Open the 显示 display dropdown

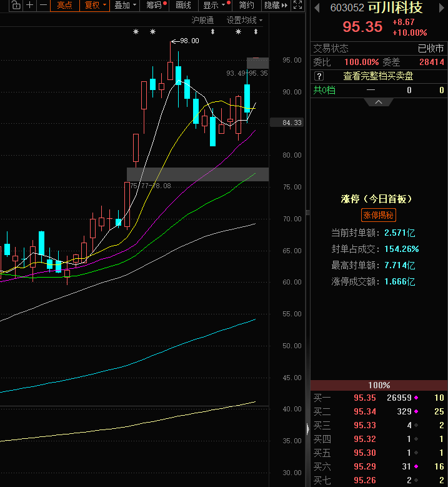click(214, 5)
